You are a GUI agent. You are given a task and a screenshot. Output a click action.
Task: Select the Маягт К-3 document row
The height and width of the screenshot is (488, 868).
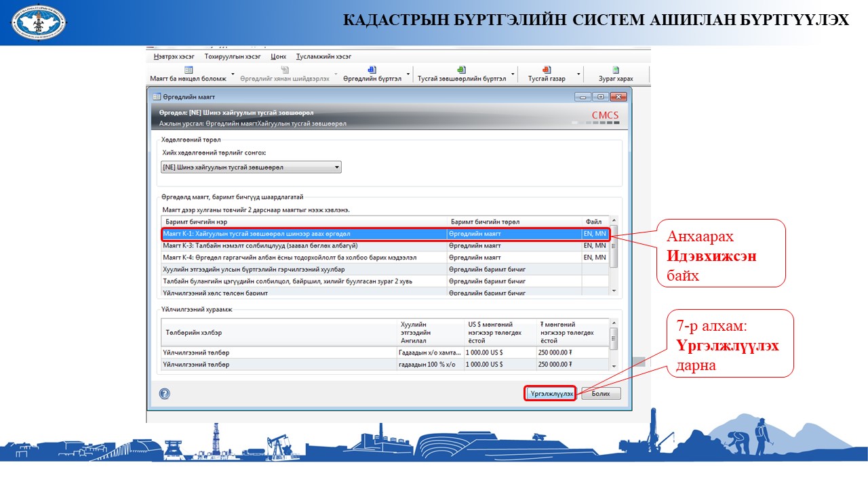[x=305, y=245]
